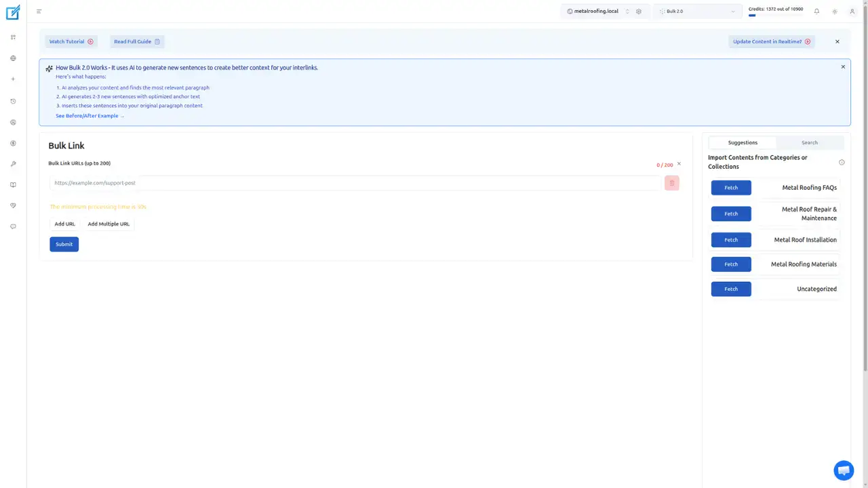This screenshot has width=868, height=488.
Task: Open notifications via the bell icon
Action: pos(816,12)
